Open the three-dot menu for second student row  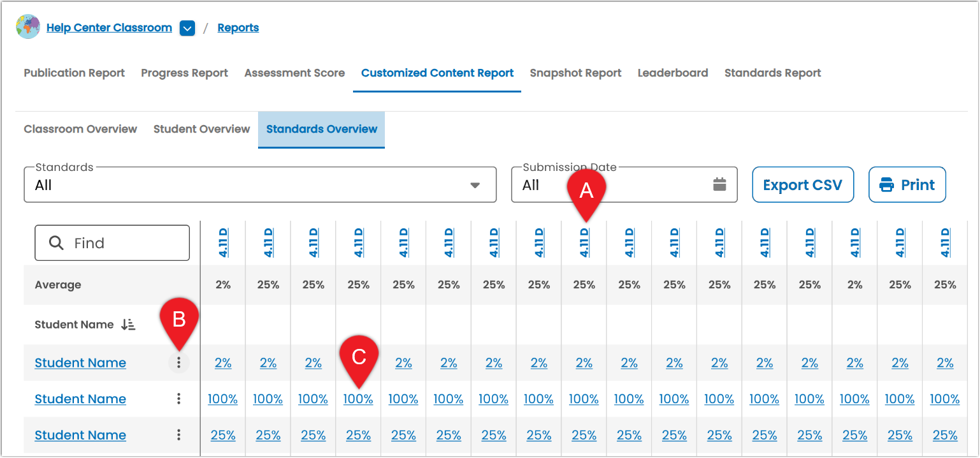[179, 399]
